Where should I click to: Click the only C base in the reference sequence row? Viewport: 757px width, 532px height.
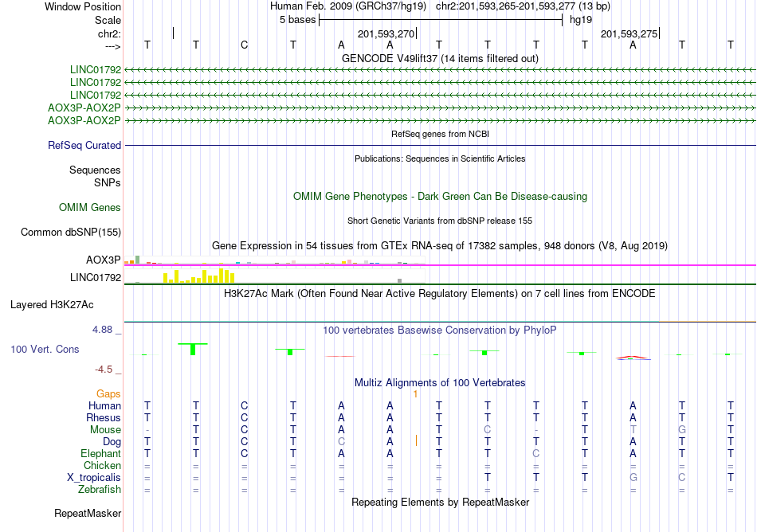click(245, 45)
